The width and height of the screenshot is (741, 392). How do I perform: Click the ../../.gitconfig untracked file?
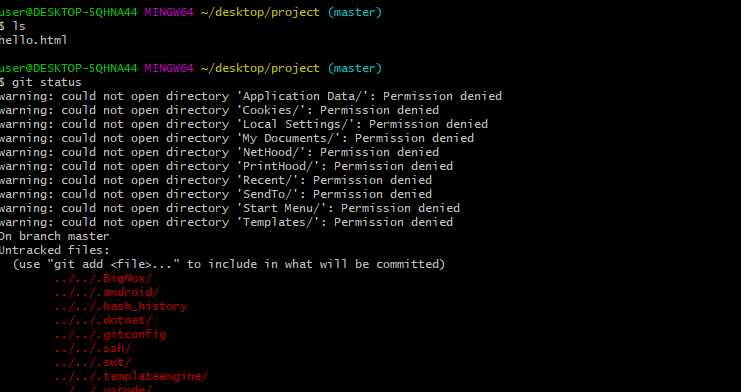pyautogui.click(x=111, y=335)
